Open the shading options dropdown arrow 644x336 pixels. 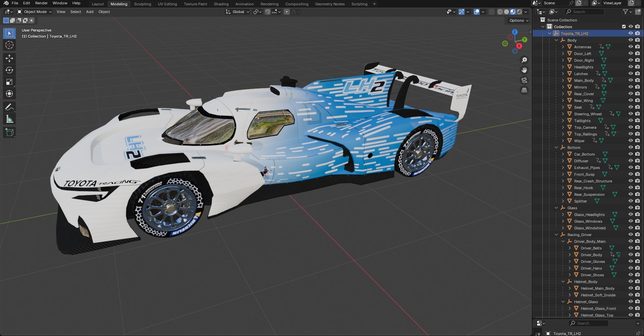526,12
